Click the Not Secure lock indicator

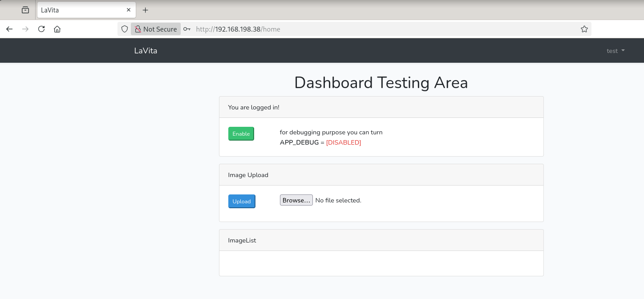pos(156,29)
